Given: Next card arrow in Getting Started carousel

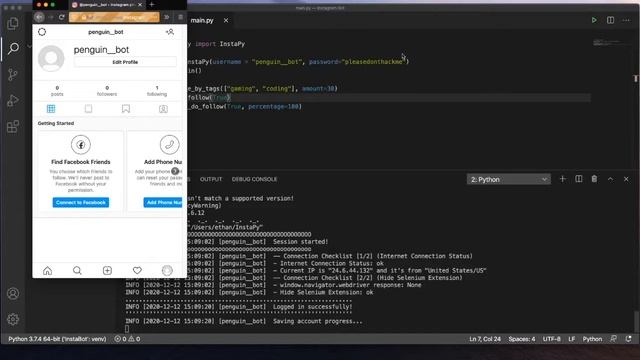Looking at the screenshot, I should pyautogui.click(x=175, y=171).
